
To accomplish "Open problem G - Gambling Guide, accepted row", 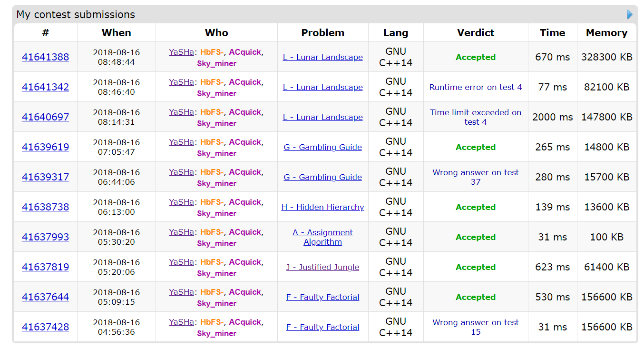I will tap(322, 147).
